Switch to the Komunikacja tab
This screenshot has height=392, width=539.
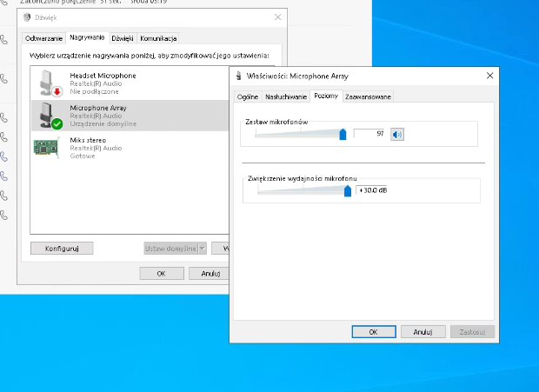point(158,38)
